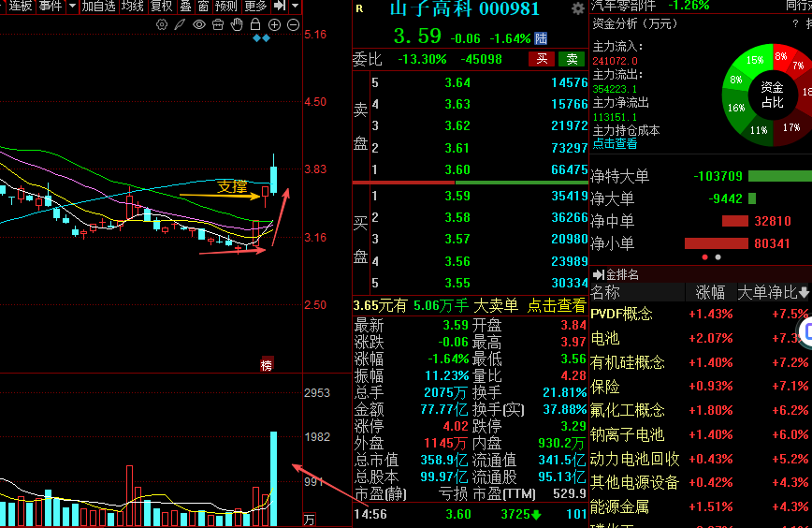Click 加自选 to add to watchlist
812x528 pixels.
tap(98, 6)
